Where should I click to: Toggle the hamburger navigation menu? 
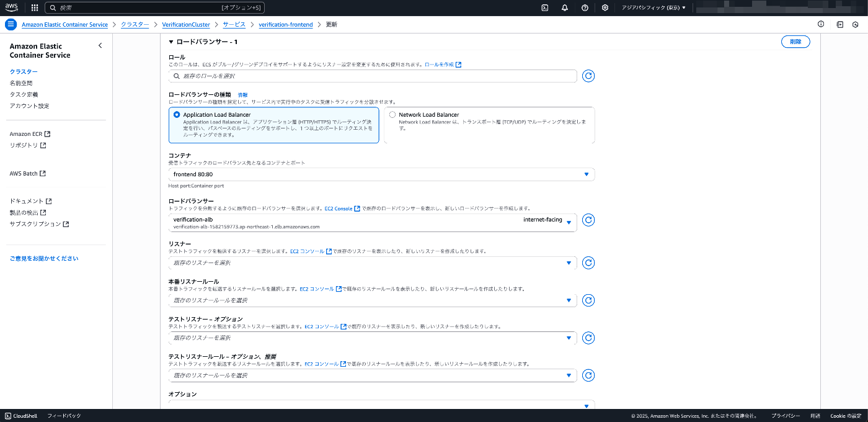[x=11, y=24]
